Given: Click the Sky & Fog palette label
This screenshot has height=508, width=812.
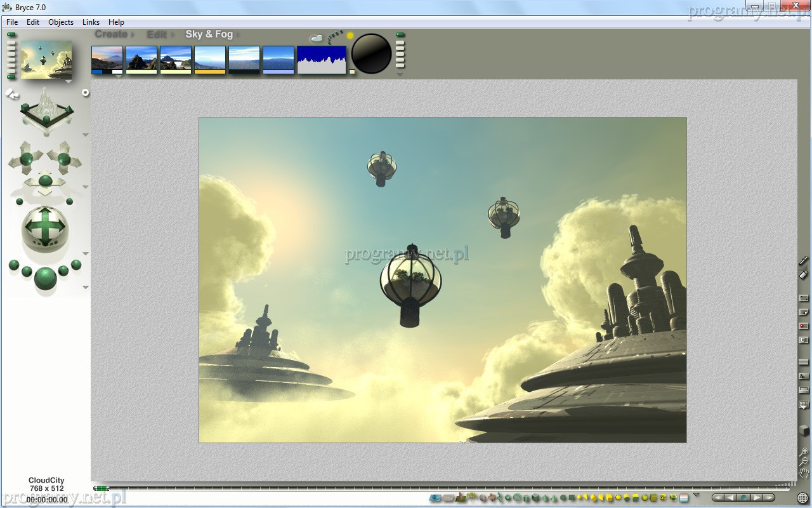Looking at the screenshot, I should (x=209, y=34).
